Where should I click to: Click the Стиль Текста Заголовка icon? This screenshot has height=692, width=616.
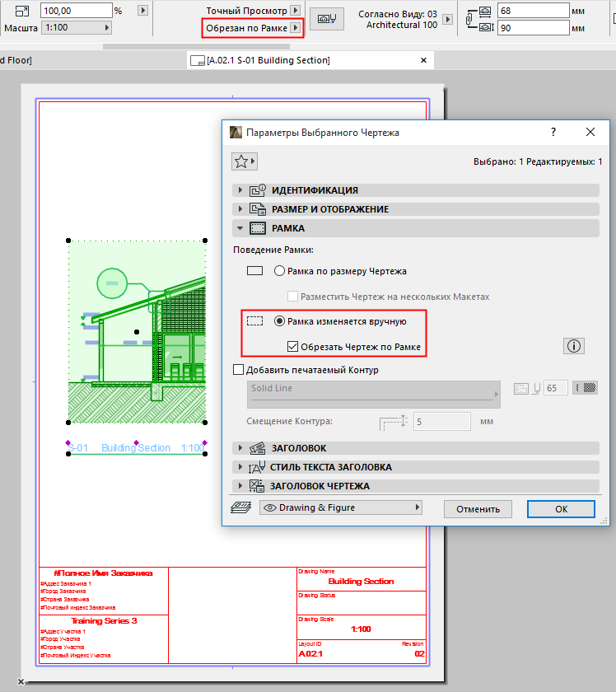(x=256, y=467)
